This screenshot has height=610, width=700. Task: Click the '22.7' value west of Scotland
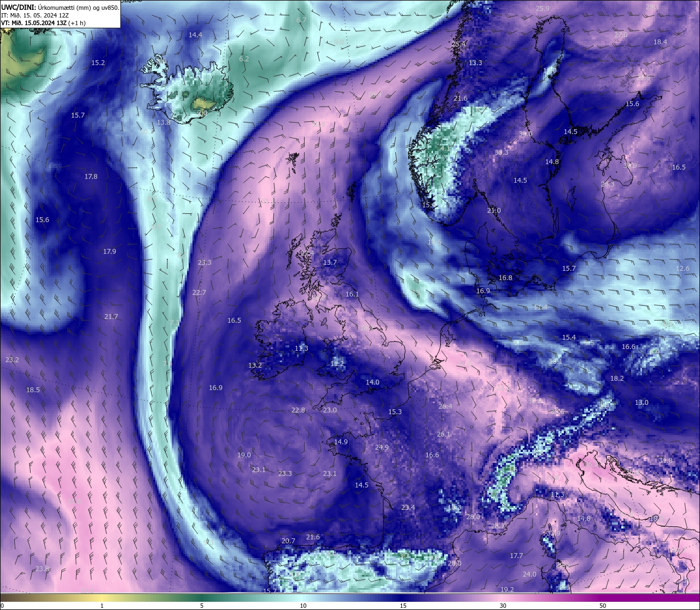(x=199, y=292)
